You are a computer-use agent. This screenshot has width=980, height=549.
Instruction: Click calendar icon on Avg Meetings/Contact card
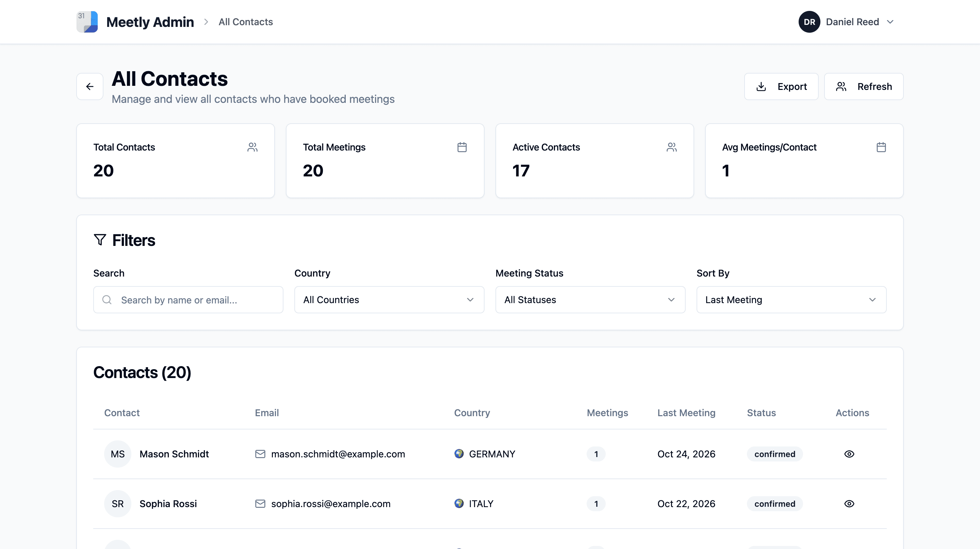coord(881,147)
